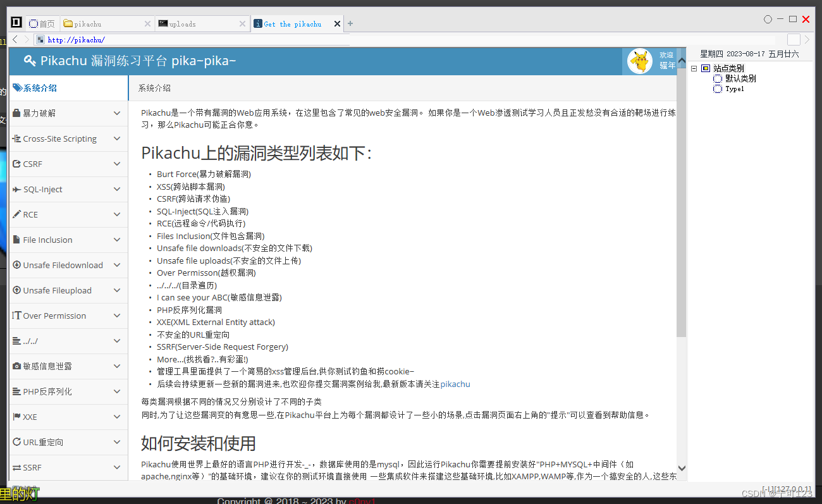This screenshot has height=504, width=822.
Task: Go back with the left arrow
Action: point(16,40)
